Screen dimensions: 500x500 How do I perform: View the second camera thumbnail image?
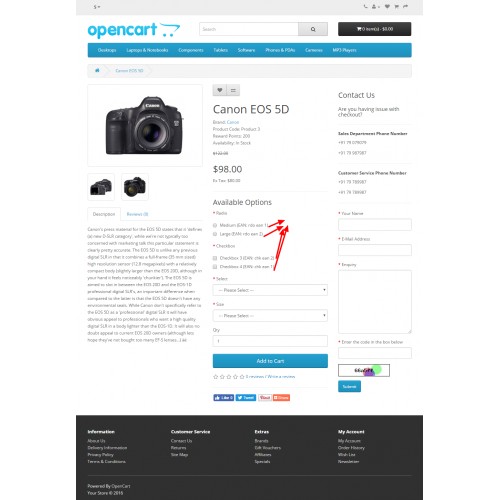[x=135, y=187]
